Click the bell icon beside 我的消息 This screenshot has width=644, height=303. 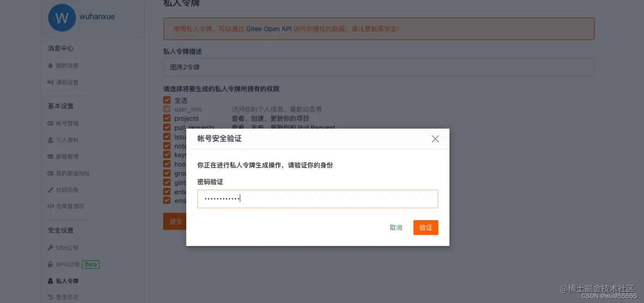pos(51,65)
